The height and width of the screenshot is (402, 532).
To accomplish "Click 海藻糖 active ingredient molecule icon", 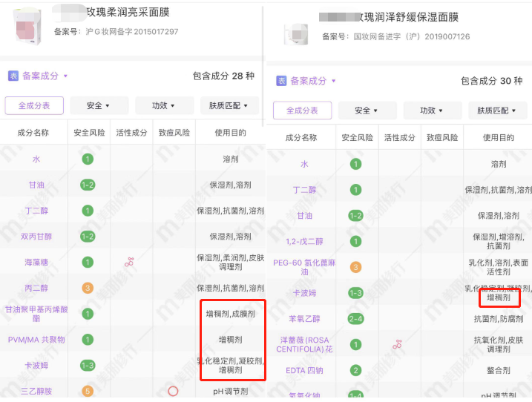I will click(129, 262).
